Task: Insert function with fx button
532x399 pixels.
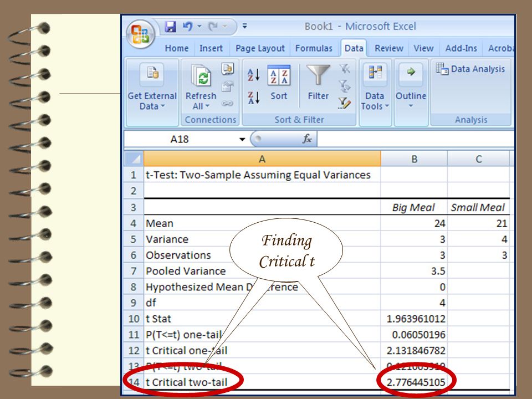Action: pos(307,139)
